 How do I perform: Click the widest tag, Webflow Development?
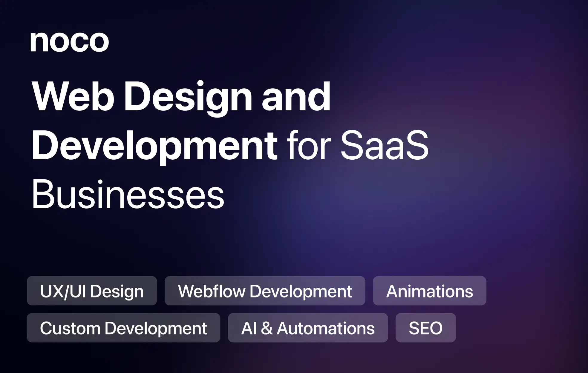point(265,291)
